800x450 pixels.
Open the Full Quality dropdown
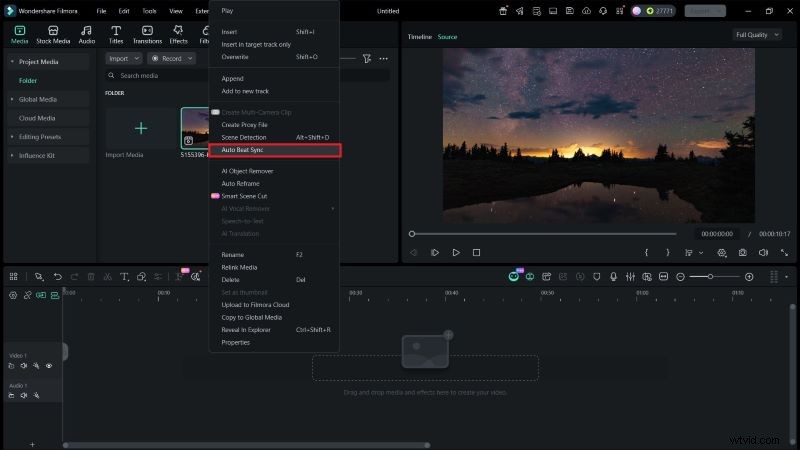(756, 35)
